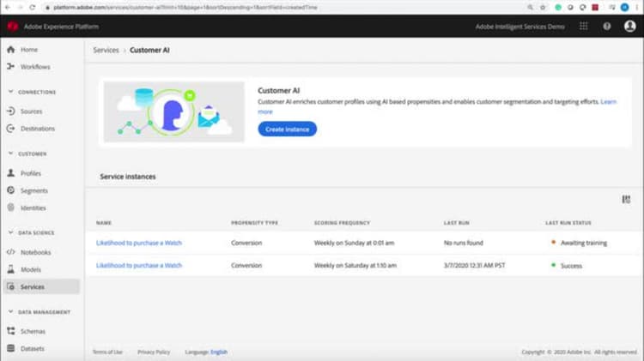Screen dimensions: 644x361
Task: Open the Awaiting training Watch instance
Action: (x=139, y=243)
